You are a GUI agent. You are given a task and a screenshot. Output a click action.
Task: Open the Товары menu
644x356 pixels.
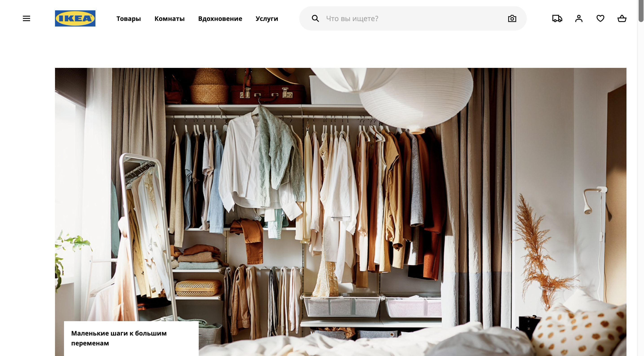(129, 19)
